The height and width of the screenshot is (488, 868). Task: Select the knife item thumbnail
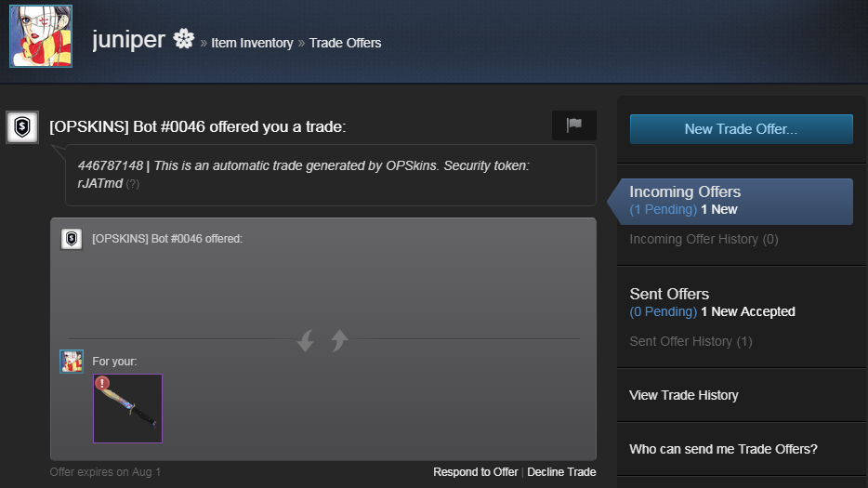[x=128, y=410]
